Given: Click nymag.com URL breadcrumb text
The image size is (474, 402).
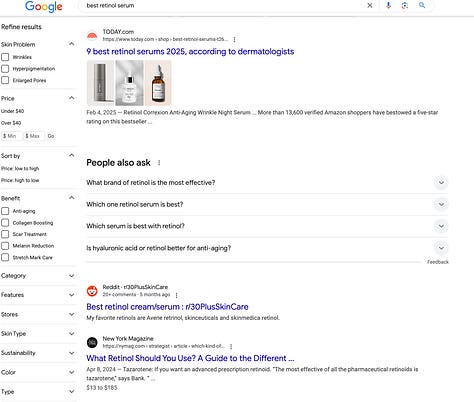Looking at the screenshot, I should point(164,346).
